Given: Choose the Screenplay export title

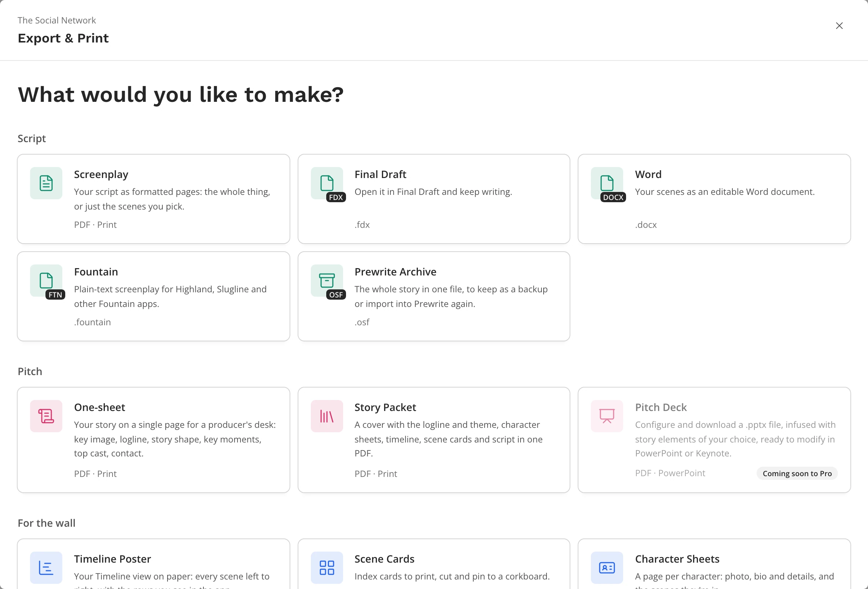Looking at the screenshot, I should (101, 174).
